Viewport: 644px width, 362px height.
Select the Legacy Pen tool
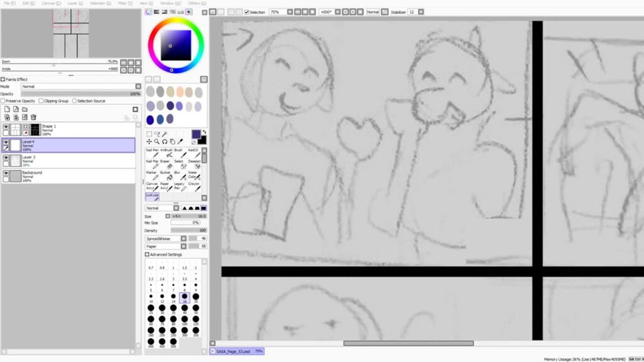(180, 186)
